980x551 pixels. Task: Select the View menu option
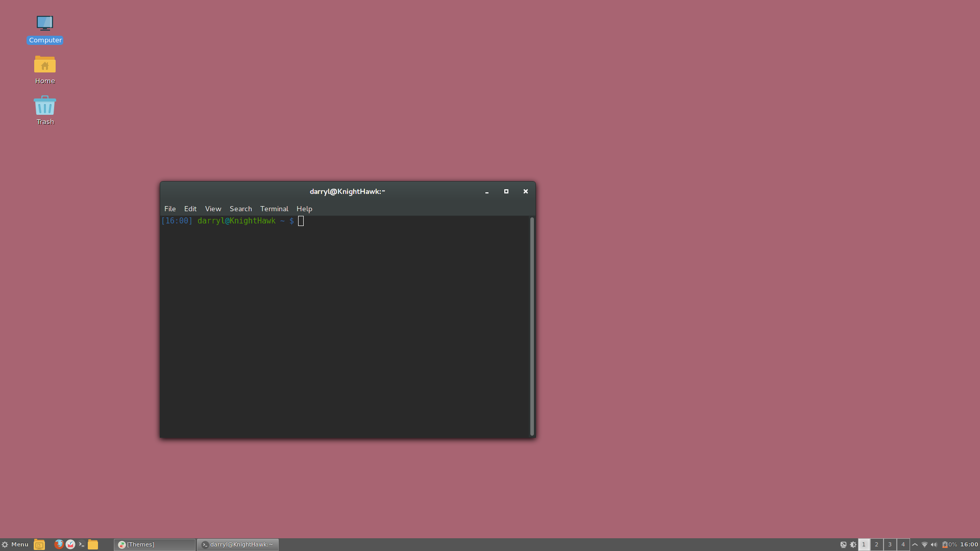click(213, 208)
